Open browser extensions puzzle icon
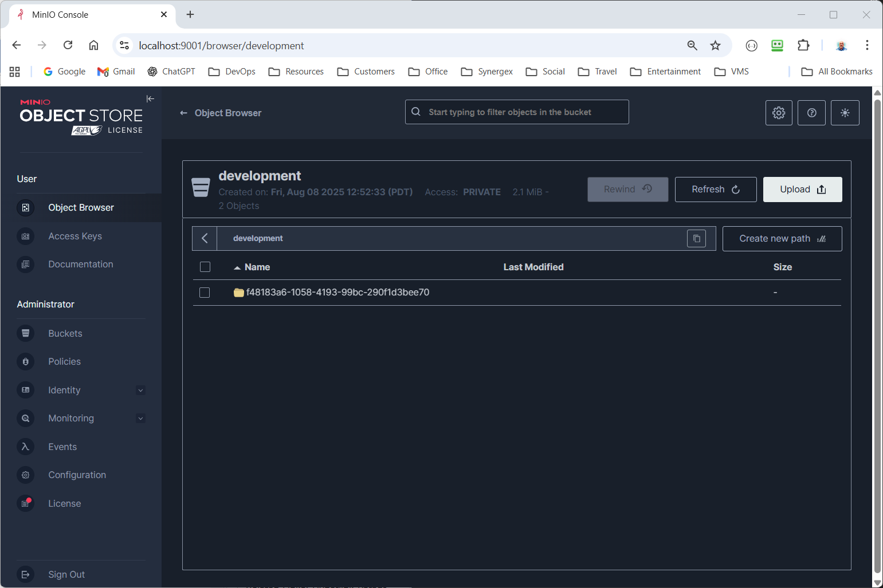 click(803, 46)
